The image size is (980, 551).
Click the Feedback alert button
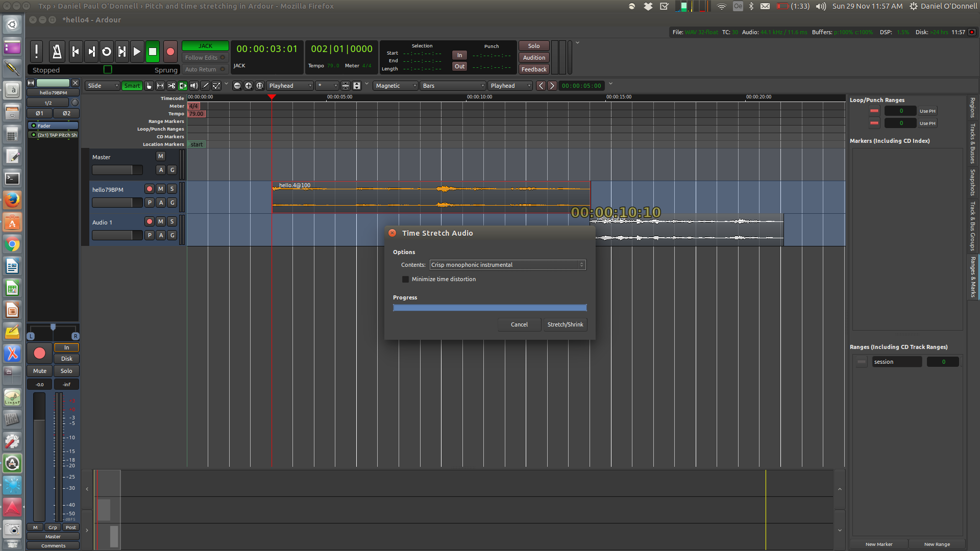tap(534, 69)
